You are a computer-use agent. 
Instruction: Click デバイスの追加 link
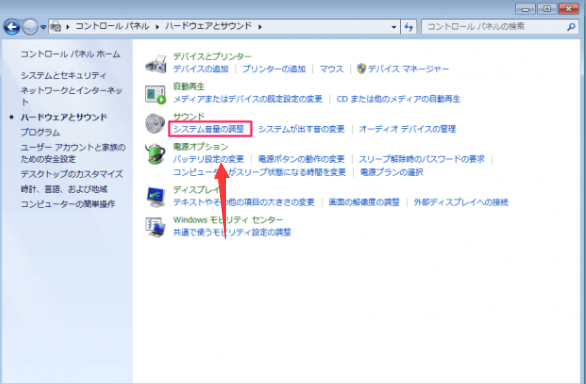click(x=201, y=69)
